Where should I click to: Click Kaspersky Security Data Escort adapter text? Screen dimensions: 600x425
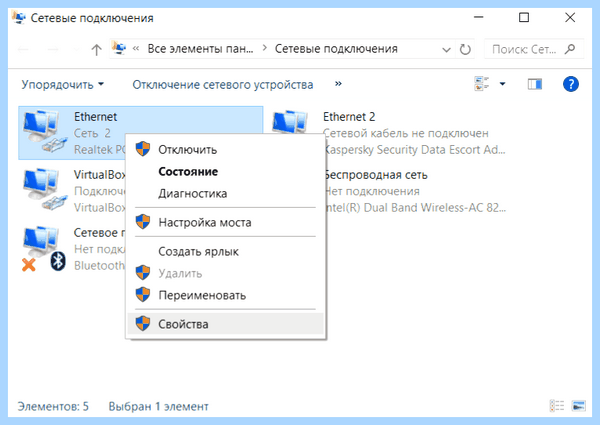click(414, 150)
